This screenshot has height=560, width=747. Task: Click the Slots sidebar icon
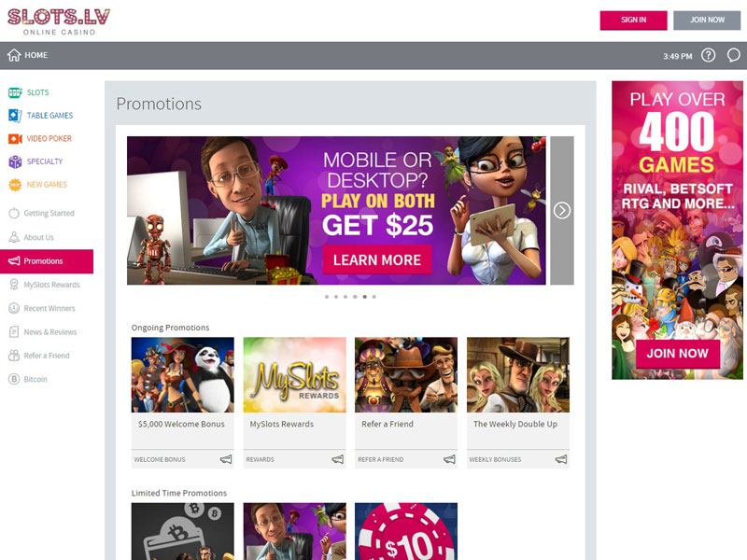click(15, 92)
